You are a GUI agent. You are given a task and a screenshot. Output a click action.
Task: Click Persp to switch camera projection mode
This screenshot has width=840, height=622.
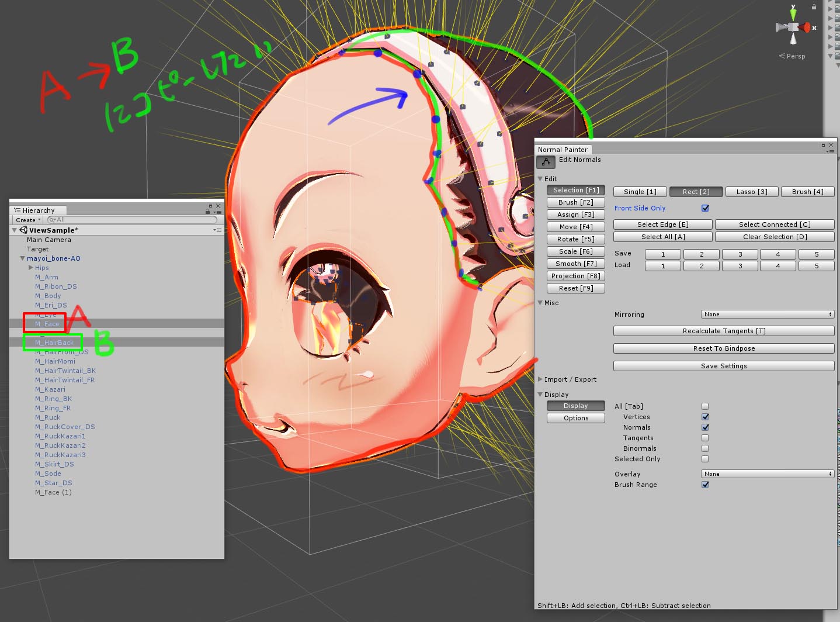pyautogui.click(x=794, y=56)
